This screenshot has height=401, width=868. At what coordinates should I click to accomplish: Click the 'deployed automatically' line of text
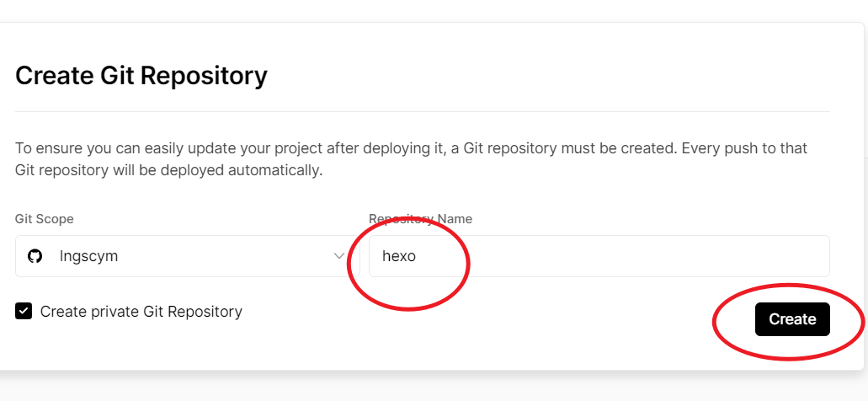click(x=168, y=170)
